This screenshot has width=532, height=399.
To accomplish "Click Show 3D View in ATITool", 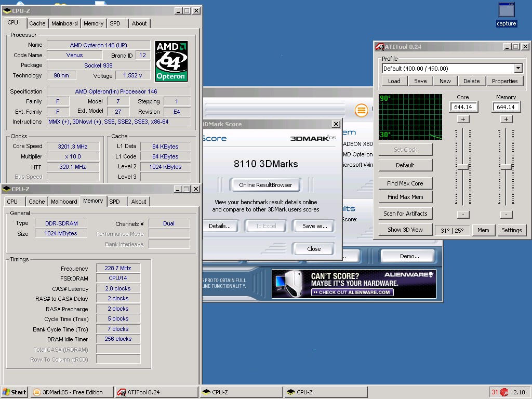I will [x=405, y=230].
